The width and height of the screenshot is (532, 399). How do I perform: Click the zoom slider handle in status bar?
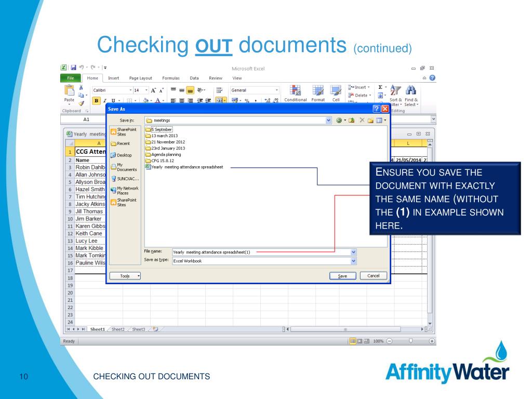click(410, 341)
